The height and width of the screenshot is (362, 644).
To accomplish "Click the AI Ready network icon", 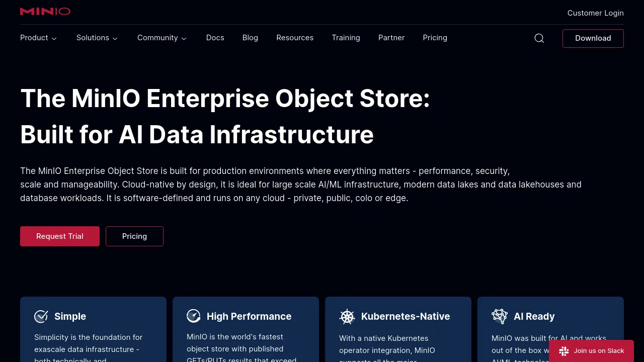I will (x=500, y=316).
